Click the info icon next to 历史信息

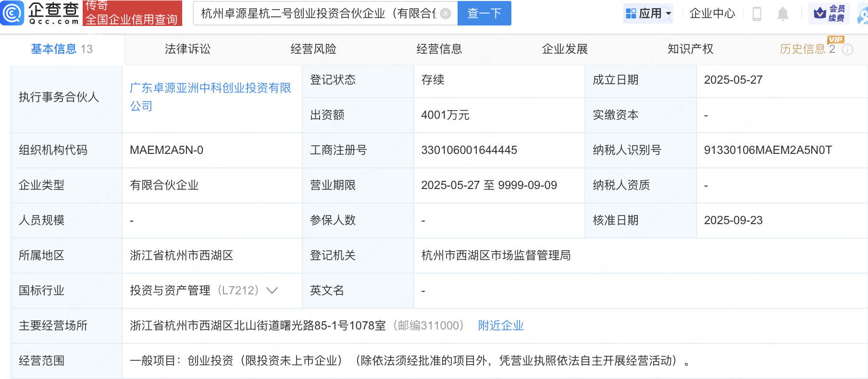[848, 50]
